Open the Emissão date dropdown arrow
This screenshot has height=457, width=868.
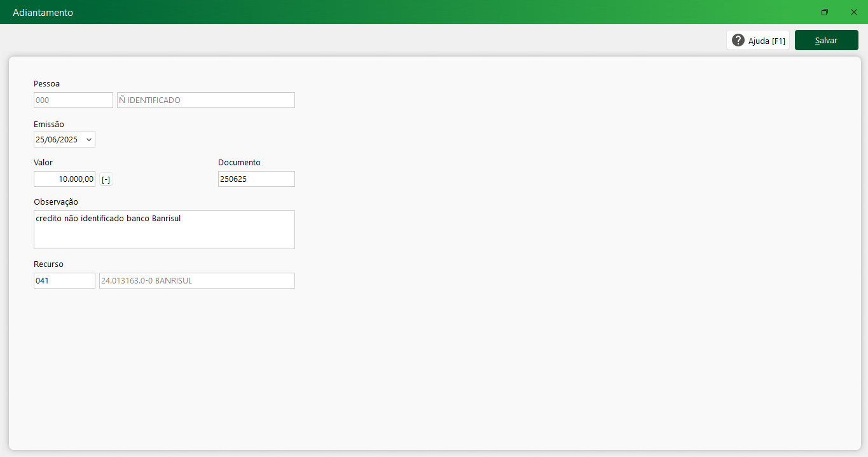pos(88,140)
